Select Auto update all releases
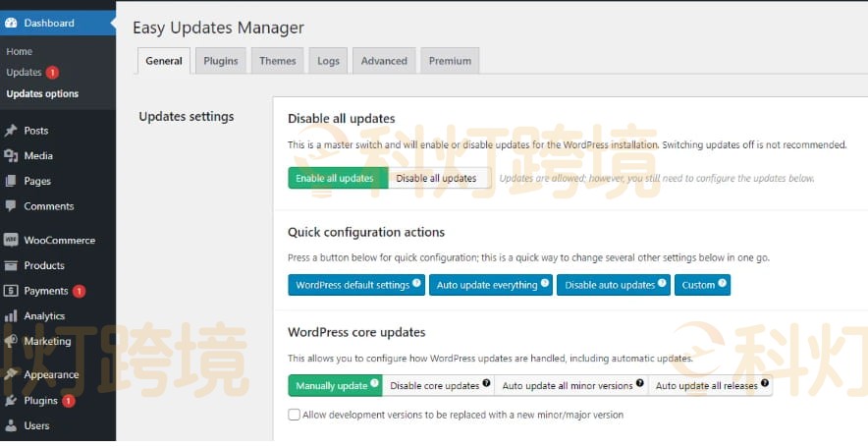Viewport: 868px width, 447px height. pos(710,385)
